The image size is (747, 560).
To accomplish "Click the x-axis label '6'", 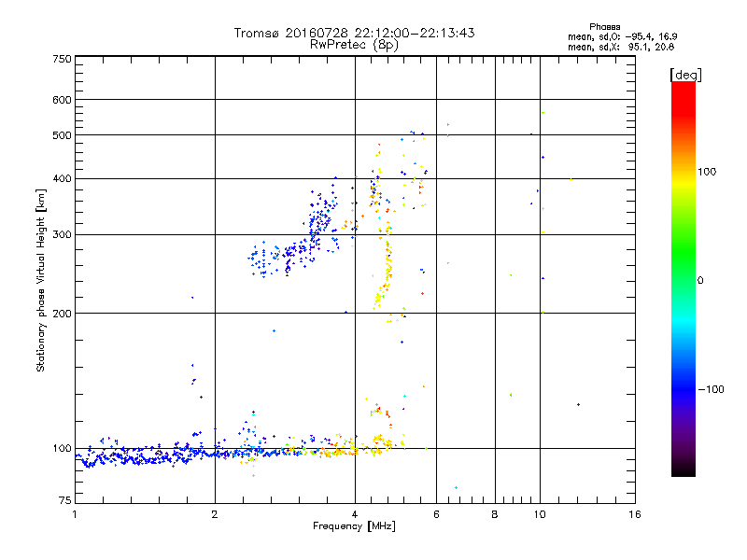I will coord(436,514).
